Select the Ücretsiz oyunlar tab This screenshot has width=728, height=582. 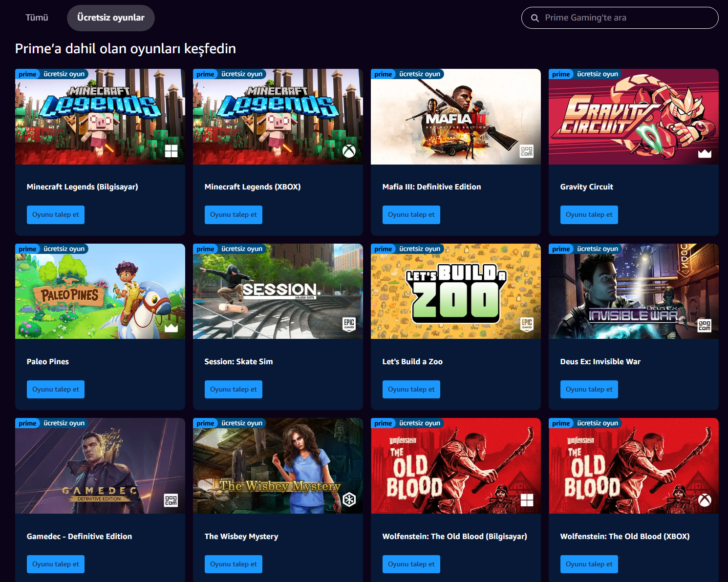(x=111, y=18)
